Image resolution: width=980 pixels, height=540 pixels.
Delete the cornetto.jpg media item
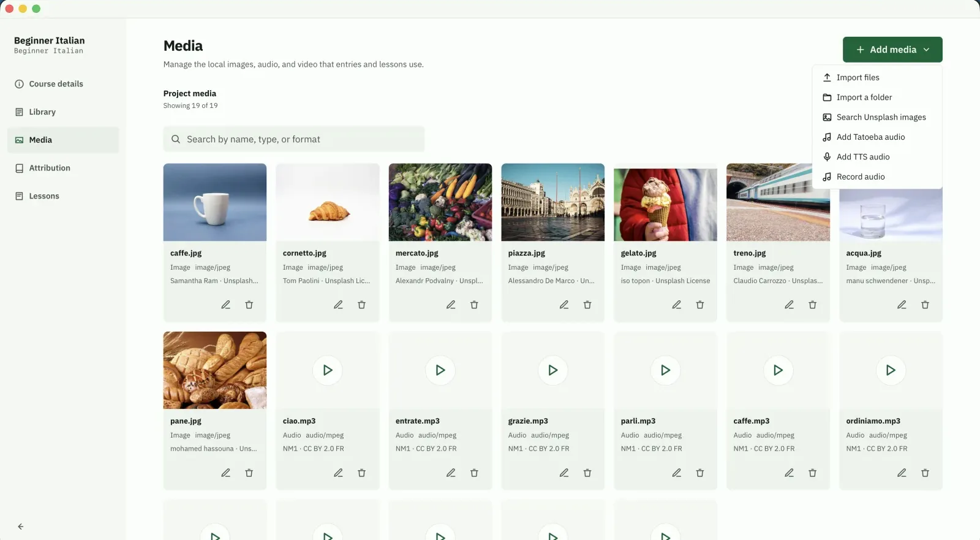coord(361,305)
